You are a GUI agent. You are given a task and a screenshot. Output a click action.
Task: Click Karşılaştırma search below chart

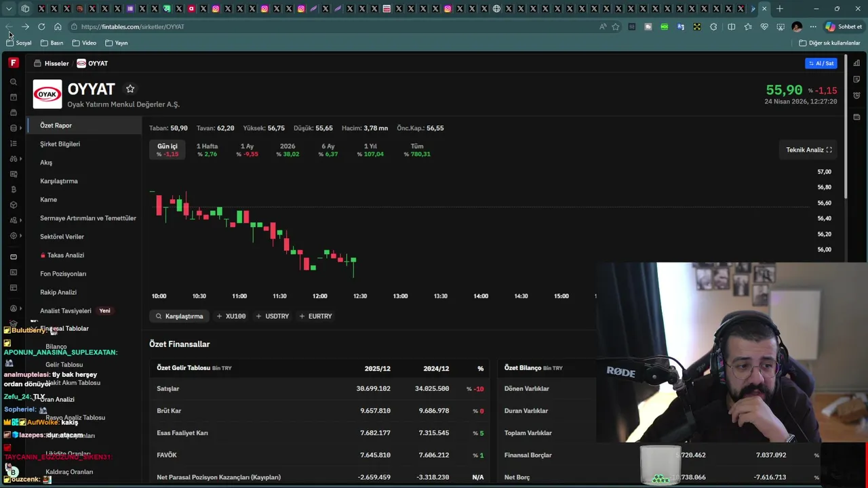coord(179,316)
